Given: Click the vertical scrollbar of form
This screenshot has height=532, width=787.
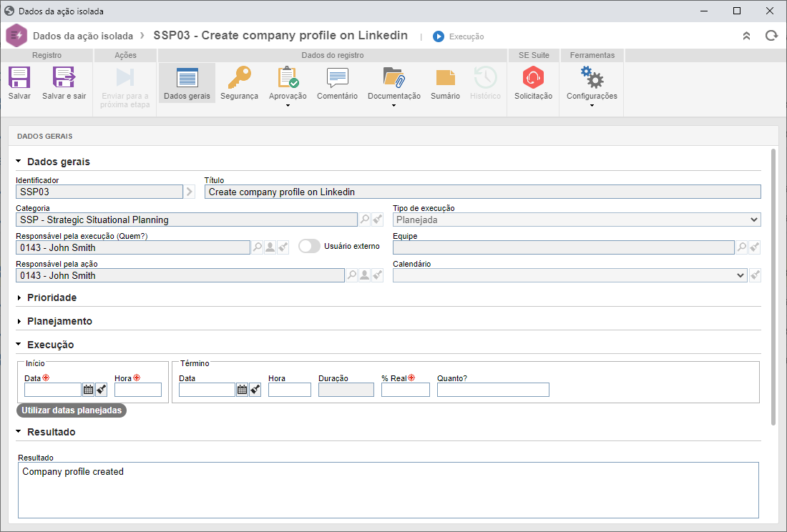Looking at the screenshot, I should 773,287.
